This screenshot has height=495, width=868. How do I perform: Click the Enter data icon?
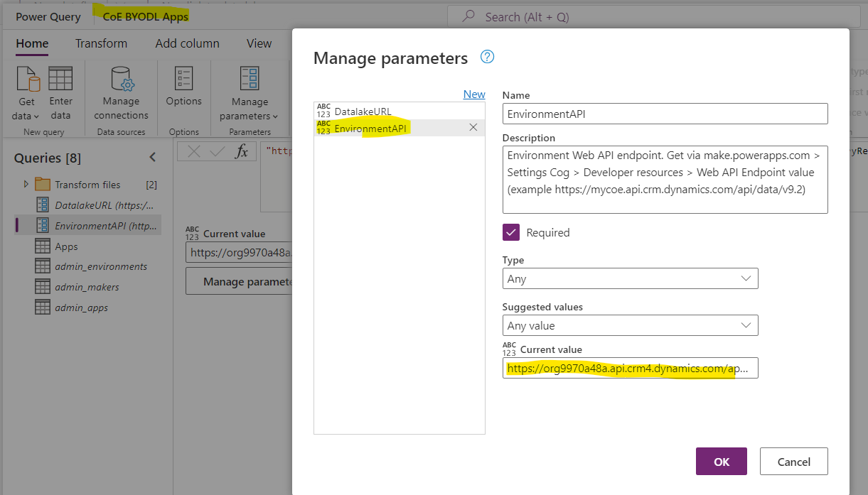coord(60,89)
